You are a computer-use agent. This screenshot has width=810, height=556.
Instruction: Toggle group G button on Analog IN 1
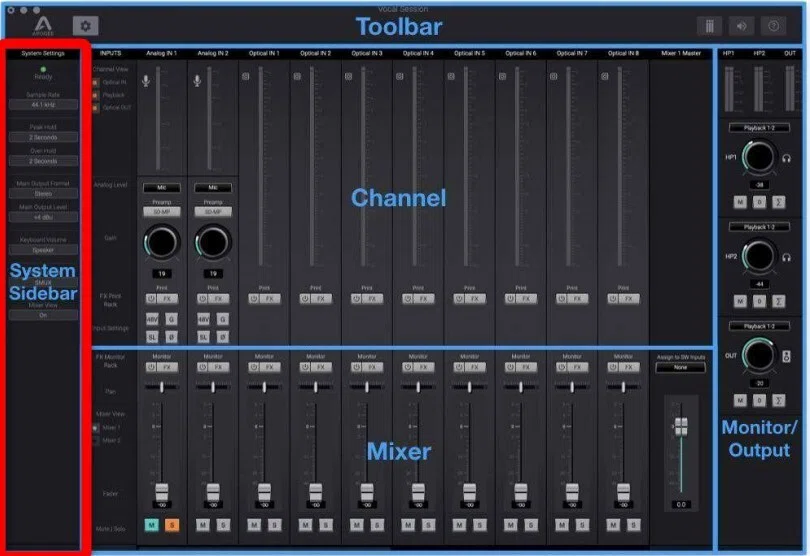coord(172,319)
